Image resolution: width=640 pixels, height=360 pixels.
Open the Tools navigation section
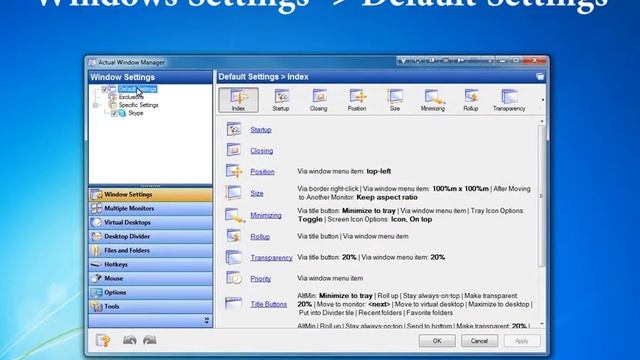point(150,306)
